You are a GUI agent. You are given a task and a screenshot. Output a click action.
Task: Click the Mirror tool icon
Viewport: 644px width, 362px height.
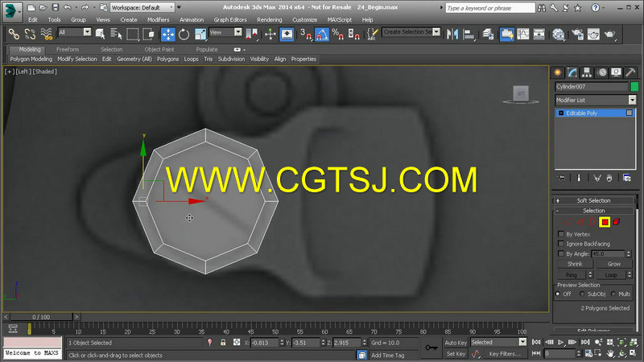[x=452, y=34]
